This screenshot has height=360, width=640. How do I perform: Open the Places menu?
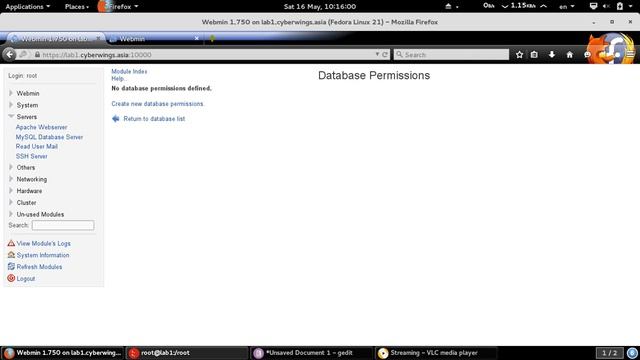point(77,7)
